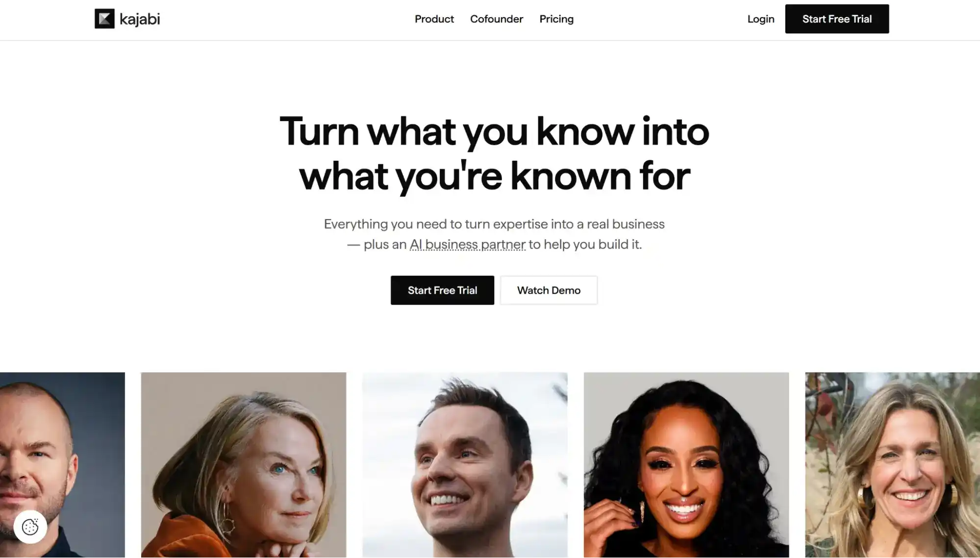Click the Kajabi square logo icon
Image resolution: width=980 pixels, height=558 pixels.
click(x=104, y=19)
